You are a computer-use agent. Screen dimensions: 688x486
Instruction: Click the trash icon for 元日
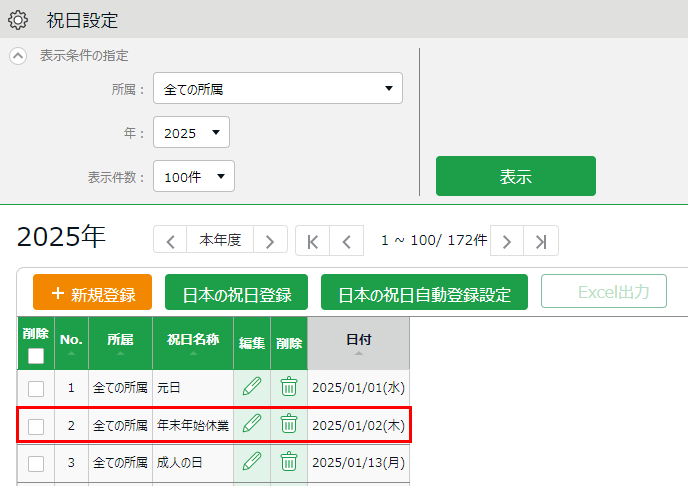pyautogui.click(x=289, y=387)
